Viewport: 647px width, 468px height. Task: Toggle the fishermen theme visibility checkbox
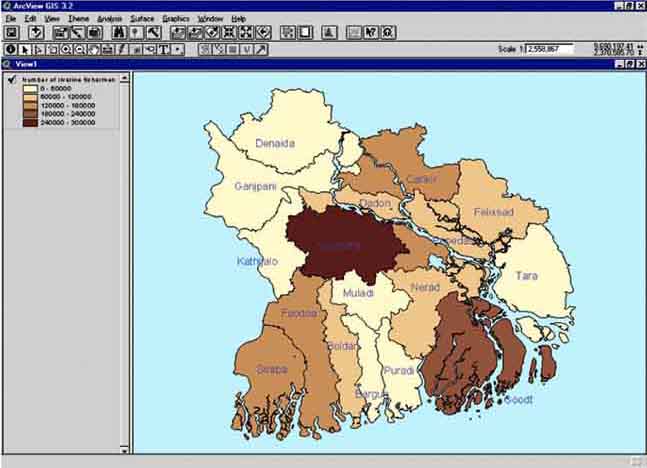click(11, 79)
